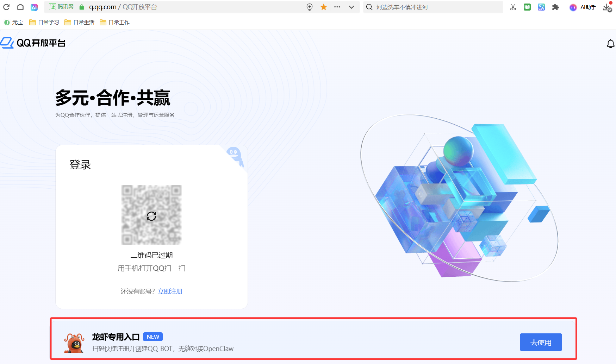Click the lightbulb collect icon in address bar

point(309,7)
